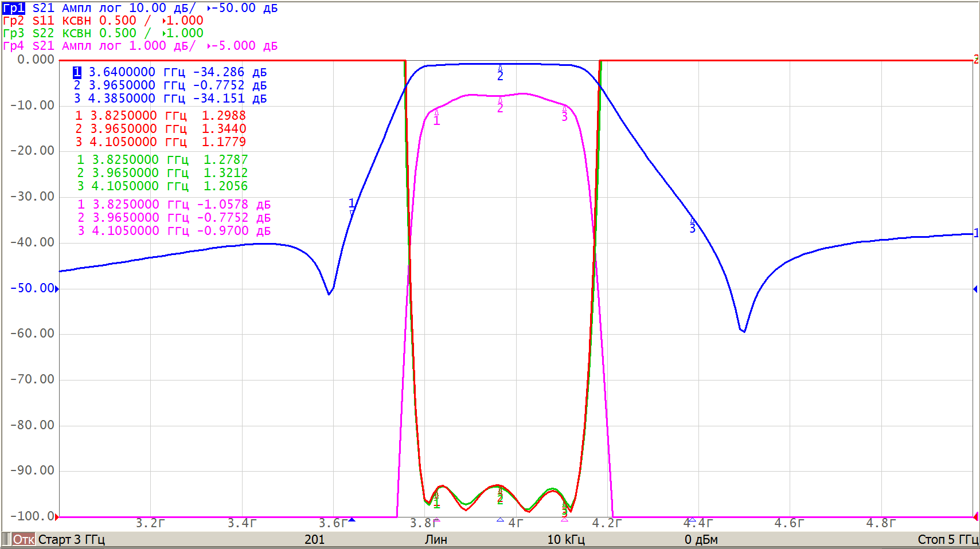Click the Стоп 5 ГГц stop frequency field
The image size is (980, 549).
pos(947,539)
